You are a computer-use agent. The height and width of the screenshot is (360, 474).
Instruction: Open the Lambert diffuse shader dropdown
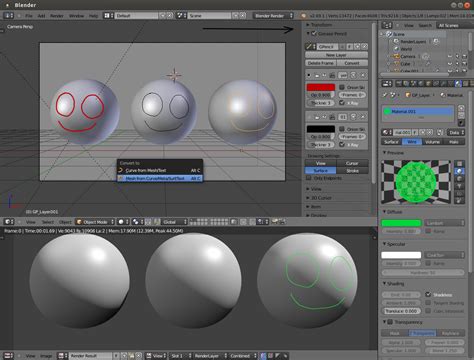click(x=445, y=223)
